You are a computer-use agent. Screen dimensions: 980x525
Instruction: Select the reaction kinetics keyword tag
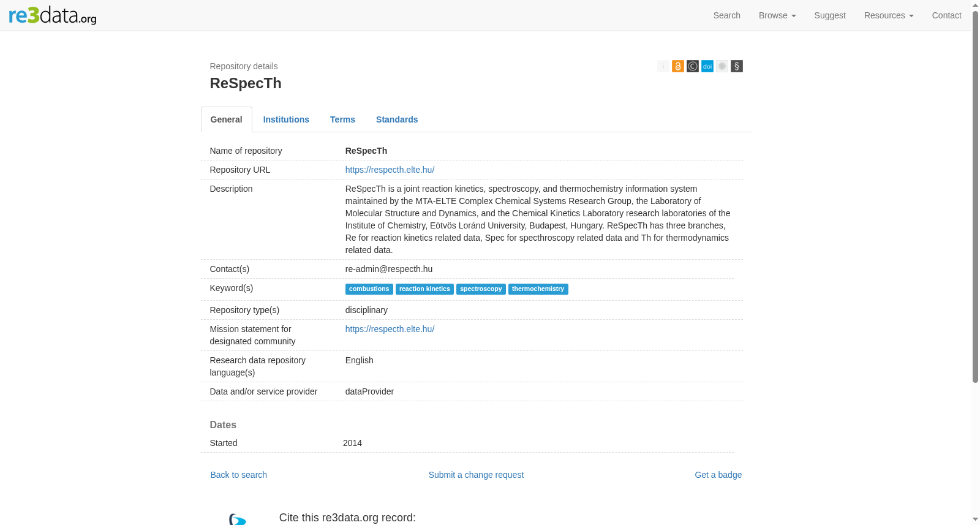pyautogui.click(x=424, y=289)
